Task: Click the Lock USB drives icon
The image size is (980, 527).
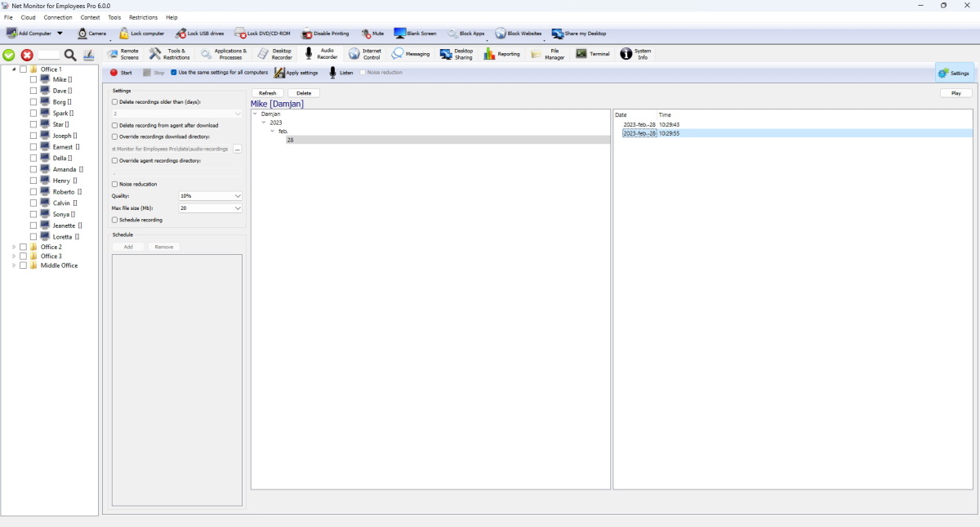Action: (180, 33)
